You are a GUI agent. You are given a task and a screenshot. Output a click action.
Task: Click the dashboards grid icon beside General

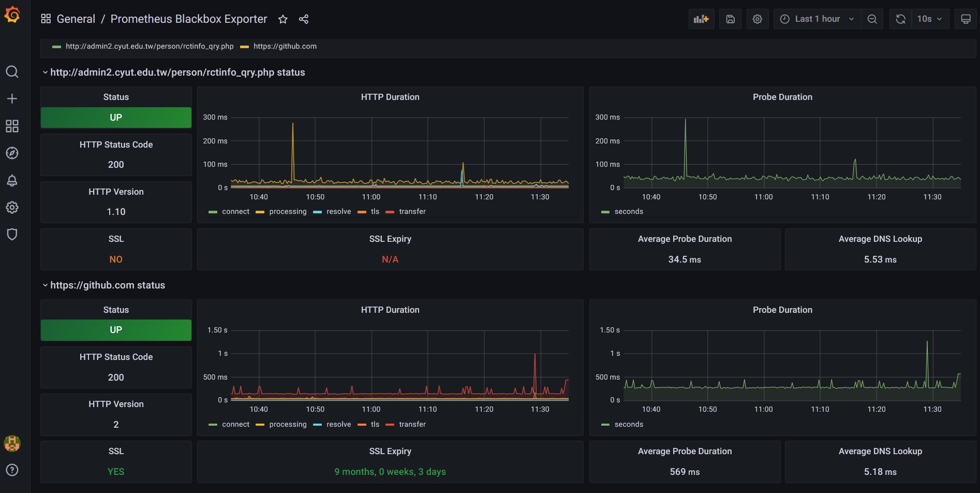point(46,19)
